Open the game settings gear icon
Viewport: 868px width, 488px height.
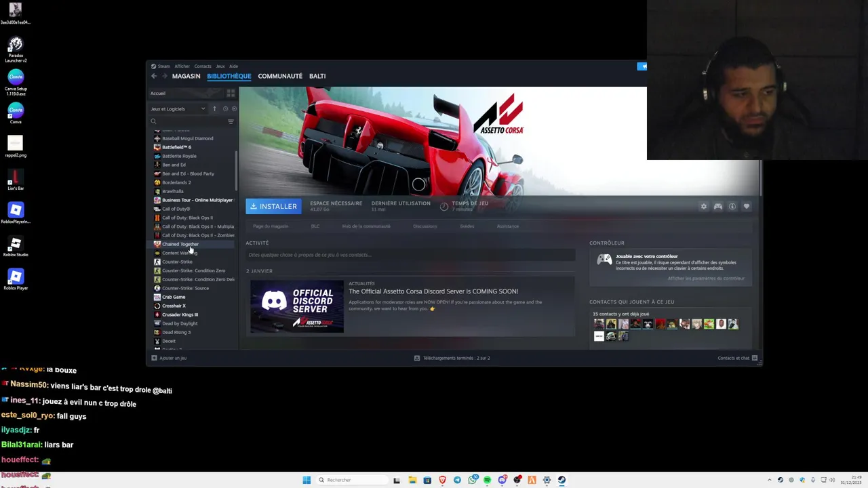704,206
